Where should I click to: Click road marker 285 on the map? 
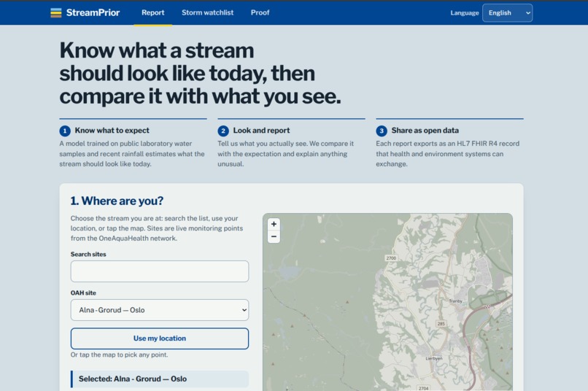point(441,323)
